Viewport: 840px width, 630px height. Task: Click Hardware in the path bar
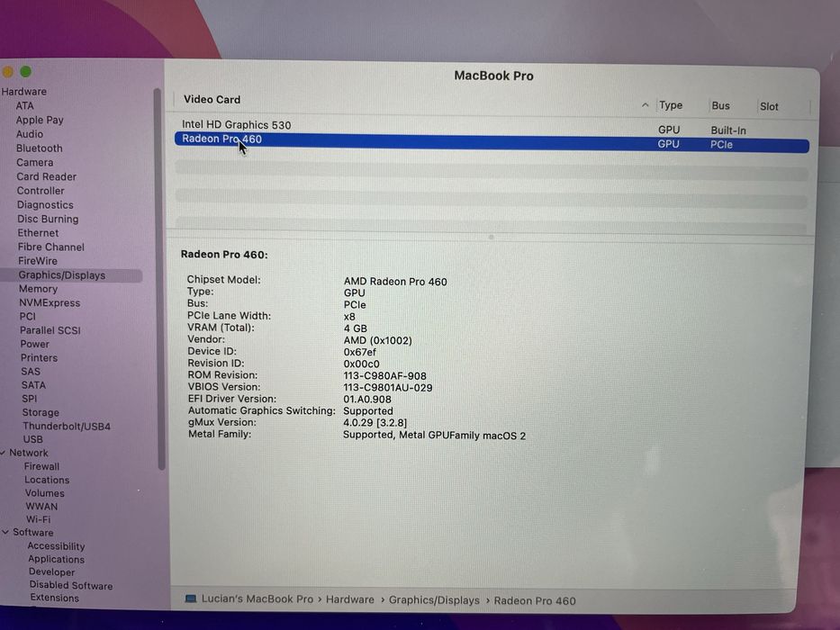[x=350, y=600]
